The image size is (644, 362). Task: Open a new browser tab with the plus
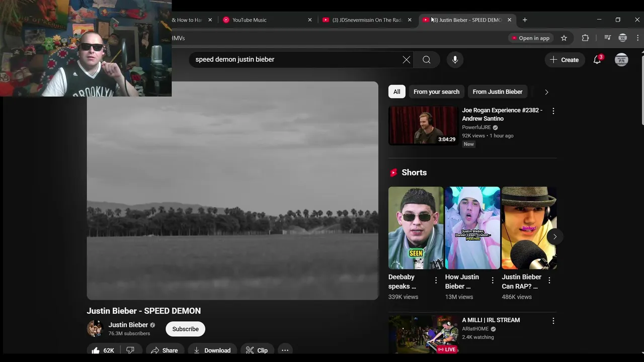[525, 20]
